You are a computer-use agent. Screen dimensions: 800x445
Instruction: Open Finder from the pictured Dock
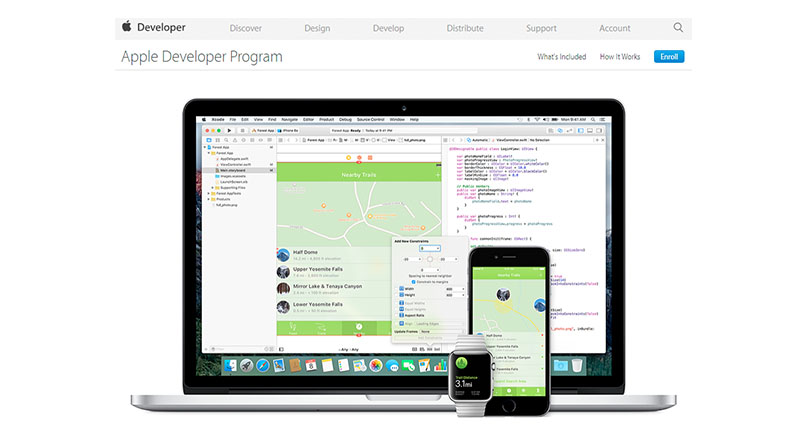pos(231,365)
